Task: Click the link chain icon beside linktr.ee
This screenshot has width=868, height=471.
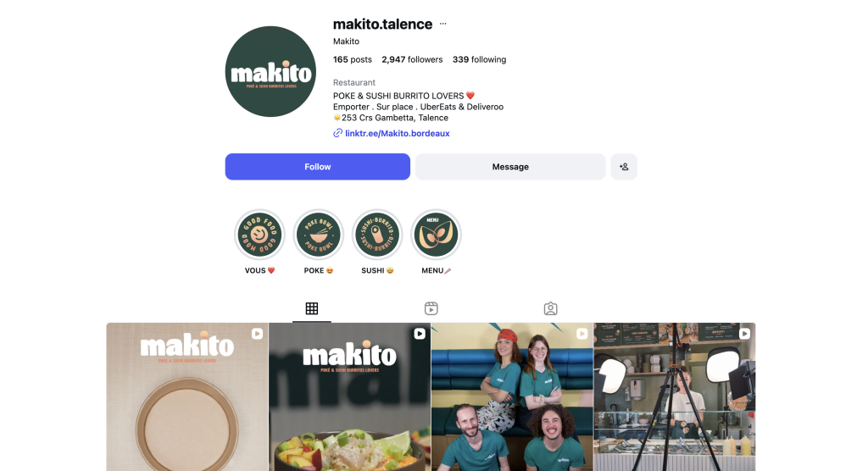Action: [x=337, y=133]
